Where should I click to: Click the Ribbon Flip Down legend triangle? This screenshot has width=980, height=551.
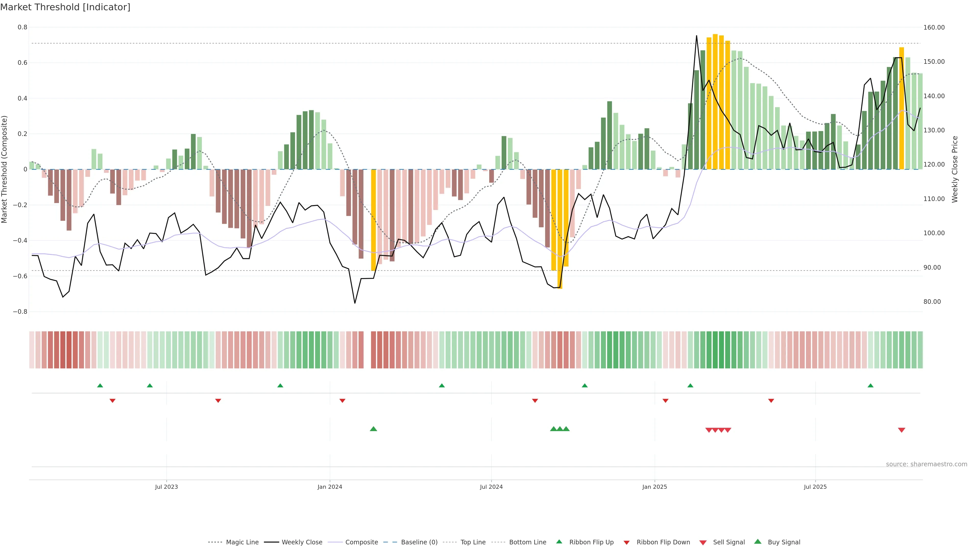(x=627, y=543)
